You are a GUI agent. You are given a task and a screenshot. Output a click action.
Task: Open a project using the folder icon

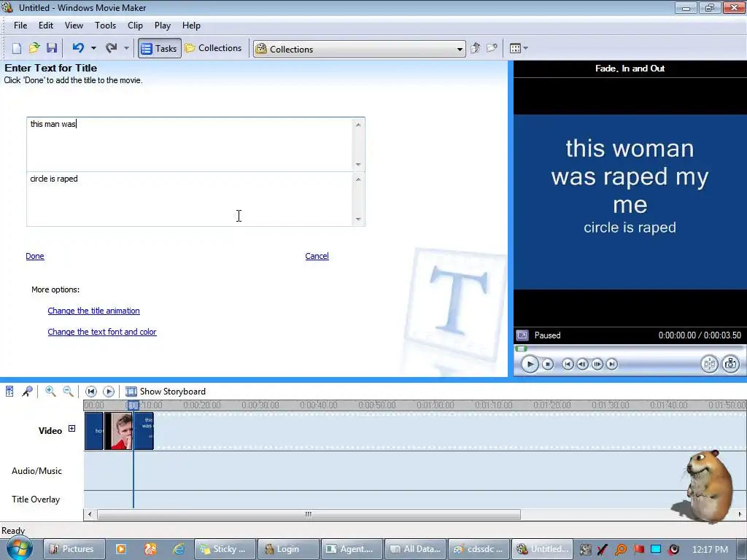(34, 48)
